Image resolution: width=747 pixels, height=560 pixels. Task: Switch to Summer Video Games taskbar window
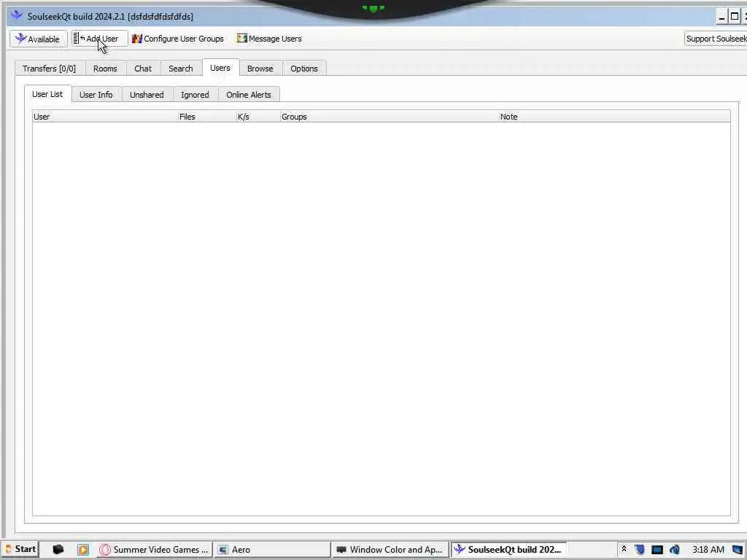(x=153, y=550)
